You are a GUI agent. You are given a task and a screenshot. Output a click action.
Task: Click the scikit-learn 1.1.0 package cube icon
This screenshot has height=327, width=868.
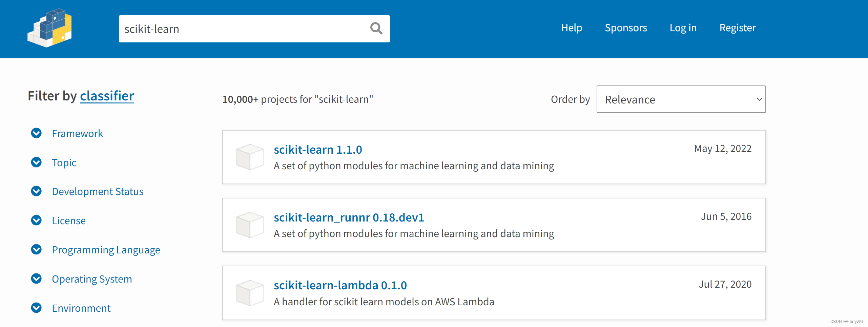click(250, 157)
